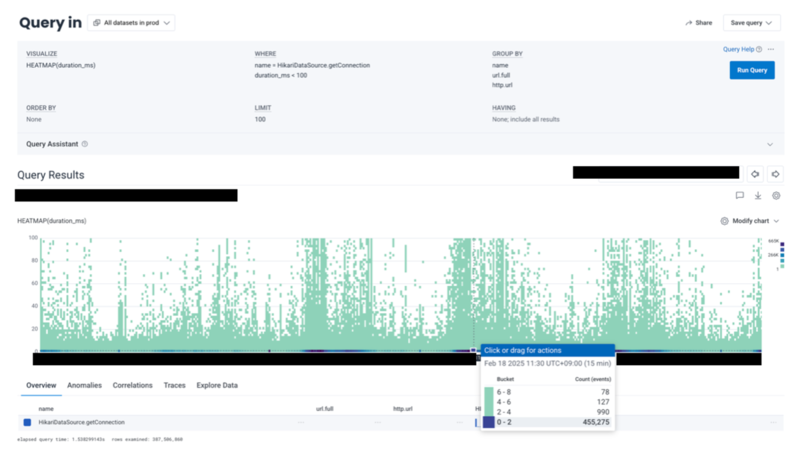Viewport: 800px width, 454px height.
Task: Click the heatmap color legend scale
Action: click(x=782, y=255)
